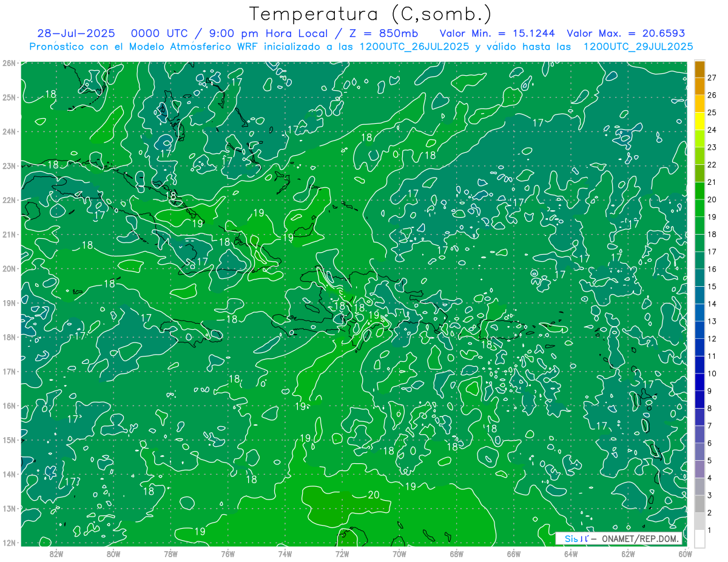
Task: Click the 'Valor Min. = 15.1244' text
Action: pos(497,33)
